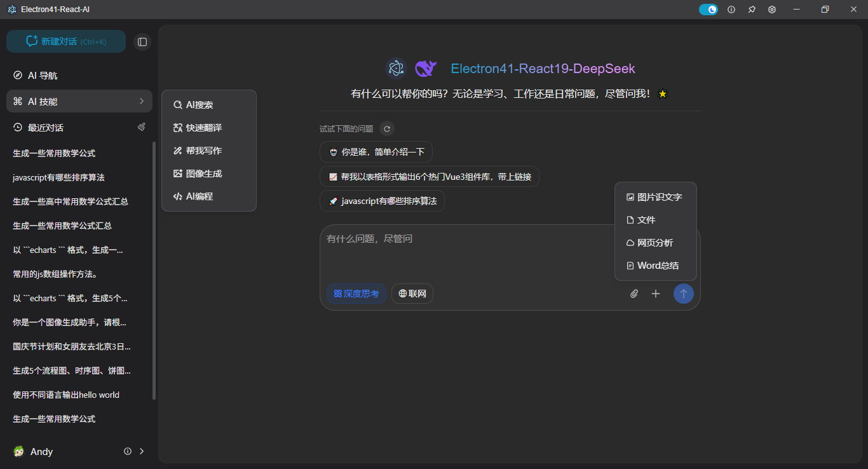The width and height of the screenshot is (868, 469).
Task: Open conversation 生成5个流程图、时序图、饼图...
Action: 72,370
